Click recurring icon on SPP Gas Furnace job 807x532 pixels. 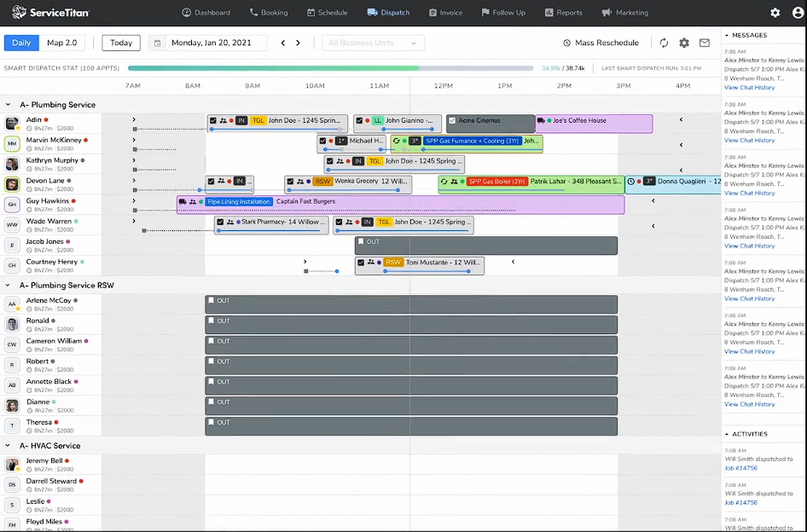pyautogui.click(x=397, y=141)
